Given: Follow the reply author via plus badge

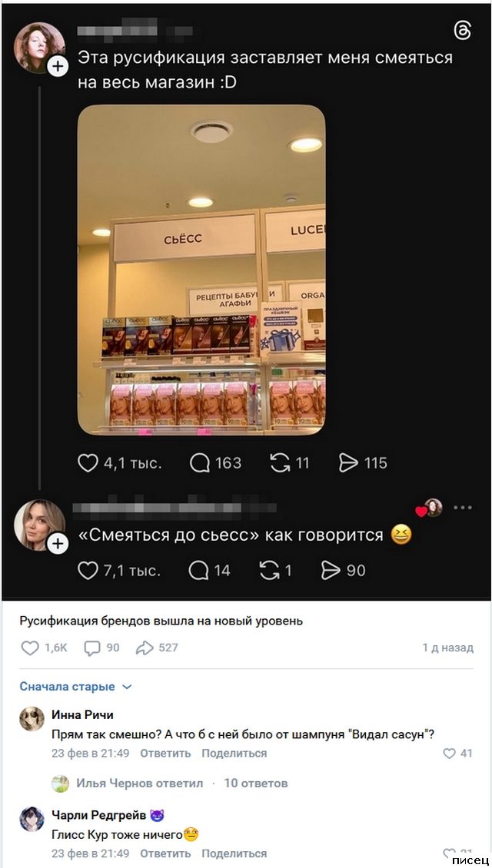Looking at the screenshot, I should click(x=58, y=545).
